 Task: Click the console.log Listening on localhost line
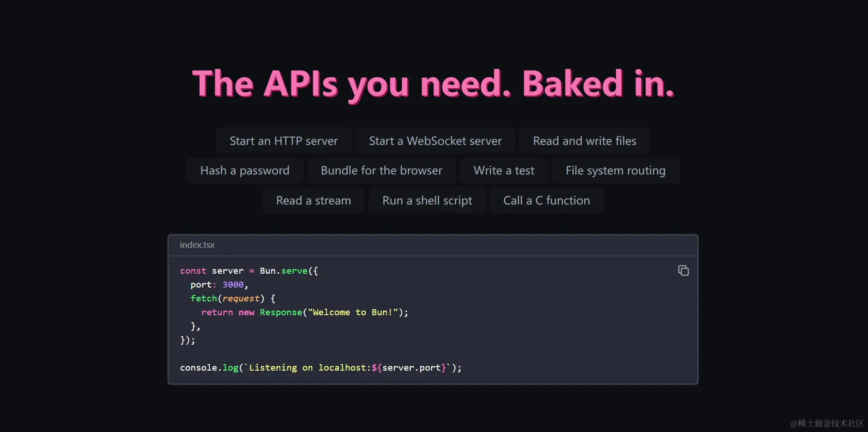pyautogui.click(x=321, y=368)
